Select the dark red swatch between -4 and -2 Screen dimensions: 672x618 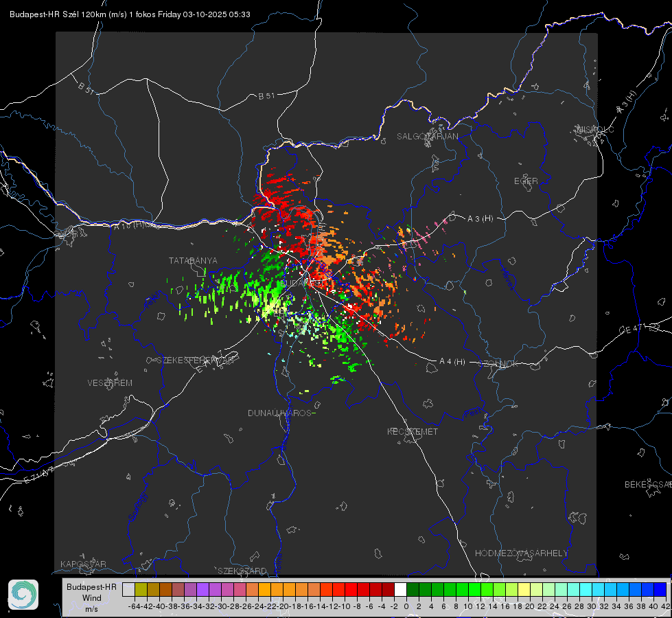point(388,590)
